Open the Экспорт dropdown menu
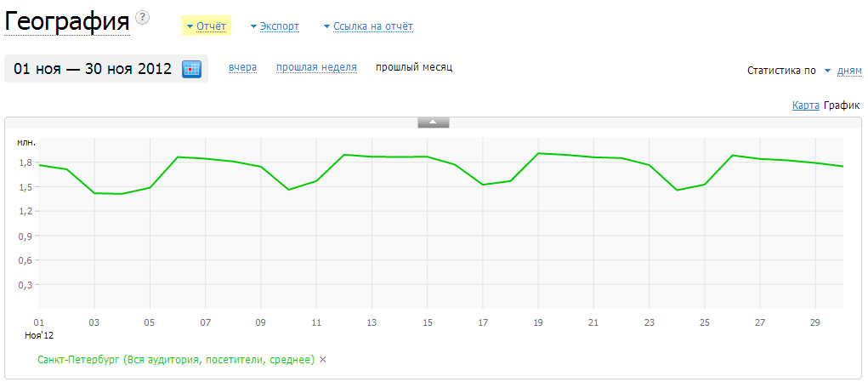The width and height of the screenshot is (868, 382). (275, 26)
